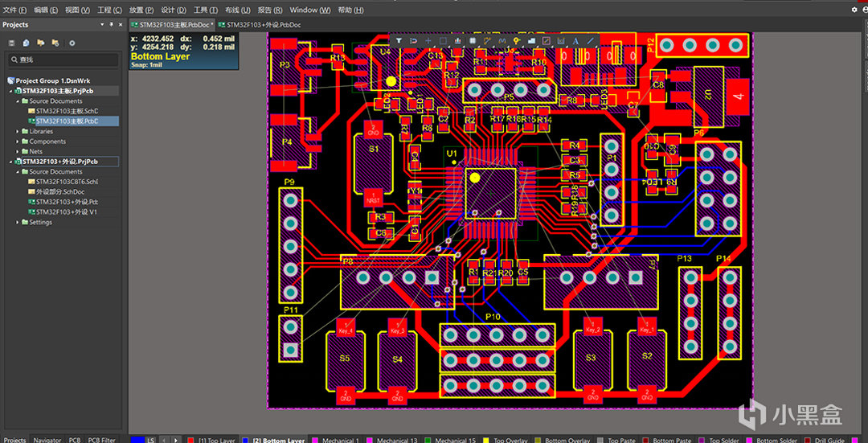Click the magnet Snap Options icon
The image size is (868, 443).
pyautogui.click(x=413, y=40)
